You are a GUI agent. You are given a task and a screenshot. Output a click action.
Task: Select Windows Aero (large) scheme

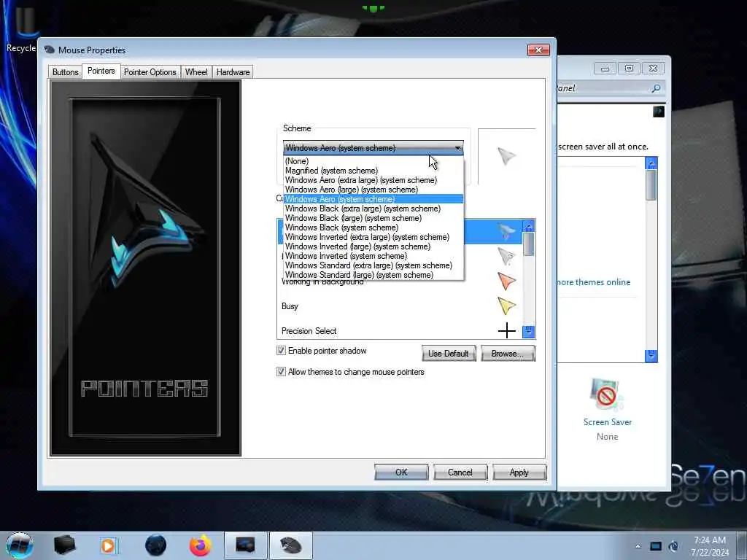coord(373,190)
